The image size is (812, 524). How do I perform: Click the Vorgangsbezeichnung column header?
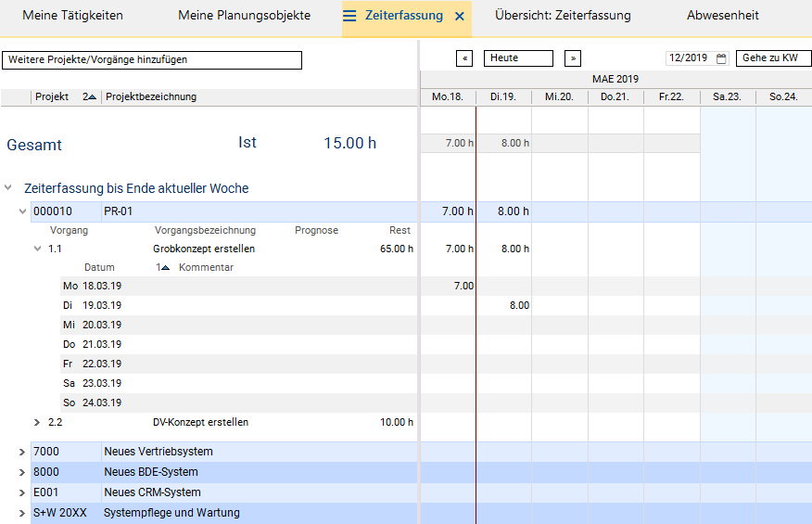205,230
